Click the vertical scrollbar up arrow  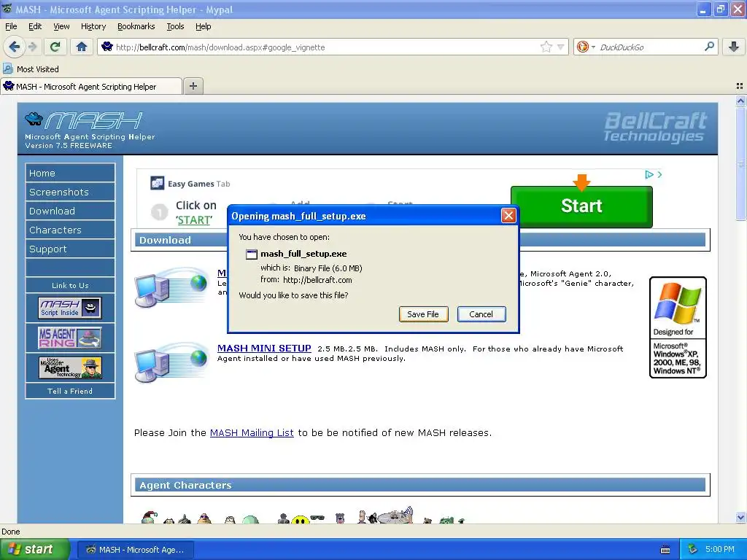pyautogui.click(x=740, y=101)
